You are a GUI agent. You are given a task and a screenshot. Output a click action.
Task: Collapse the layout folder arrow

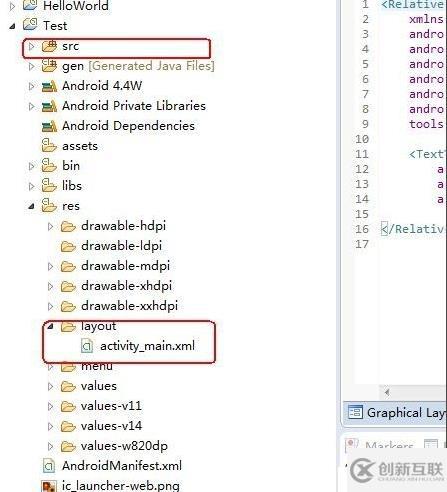pos(50,327)
